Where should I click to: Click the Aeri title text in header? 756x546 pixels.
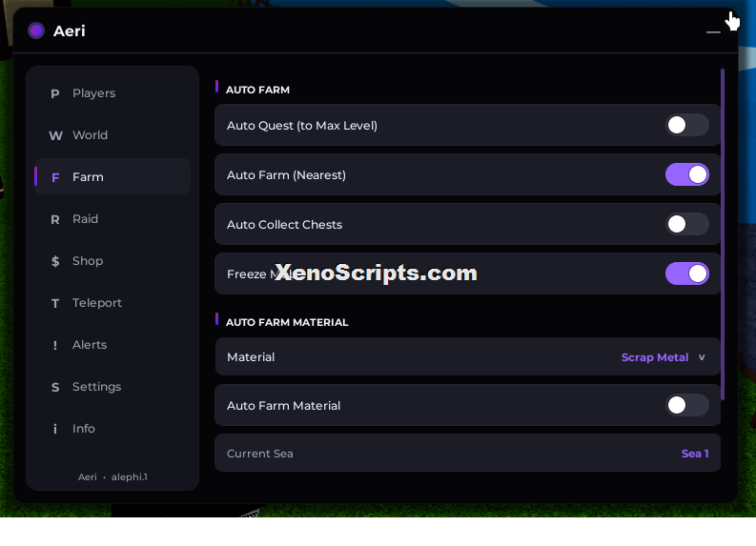pos(70,30)
